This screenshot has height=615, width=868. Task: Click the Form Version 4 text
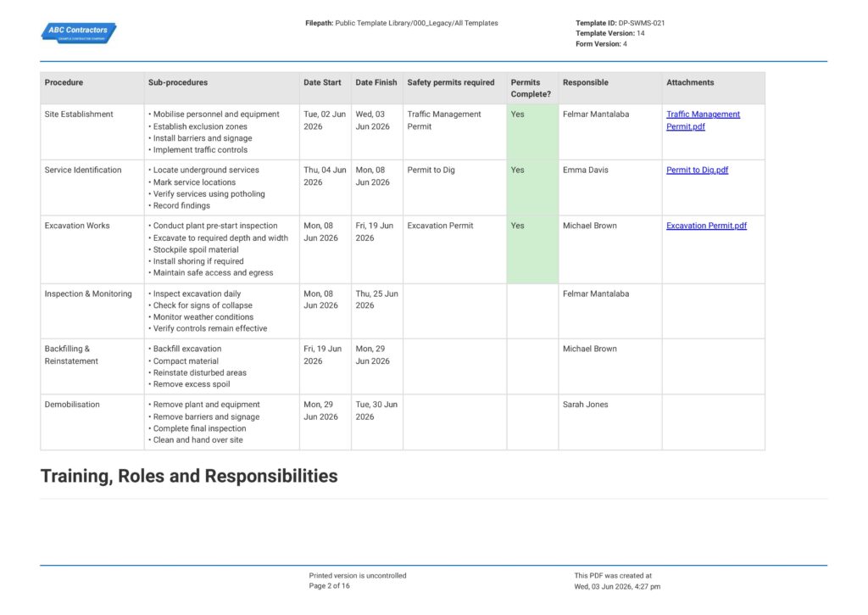click(601, 44)
